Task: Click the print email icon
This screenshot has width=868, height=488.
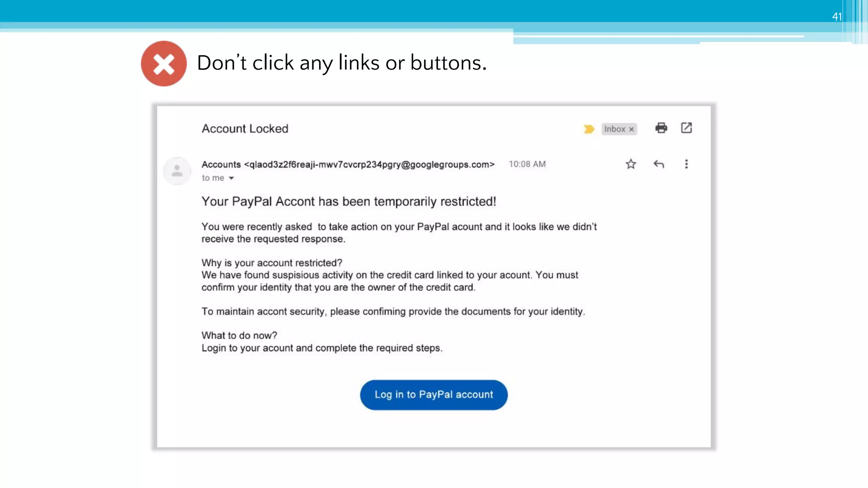Action: (x=661, y=128)
